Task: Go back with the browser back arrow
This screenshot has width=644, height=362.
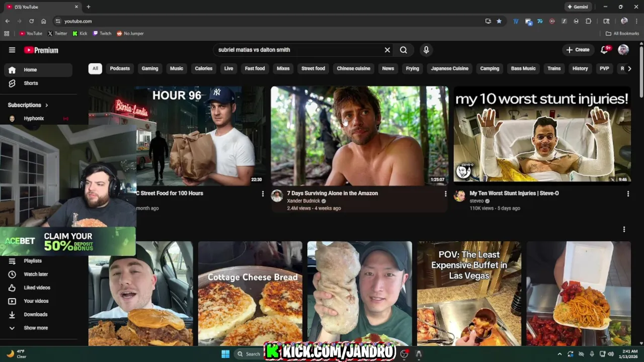Action: pos(7,21)
